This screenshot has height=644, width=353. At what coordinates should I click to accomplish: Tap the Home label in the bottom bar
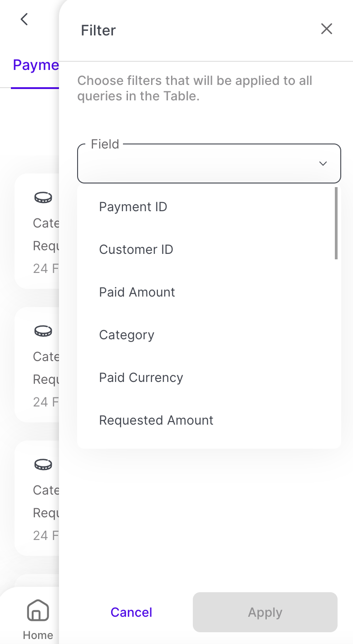(38, 635)
